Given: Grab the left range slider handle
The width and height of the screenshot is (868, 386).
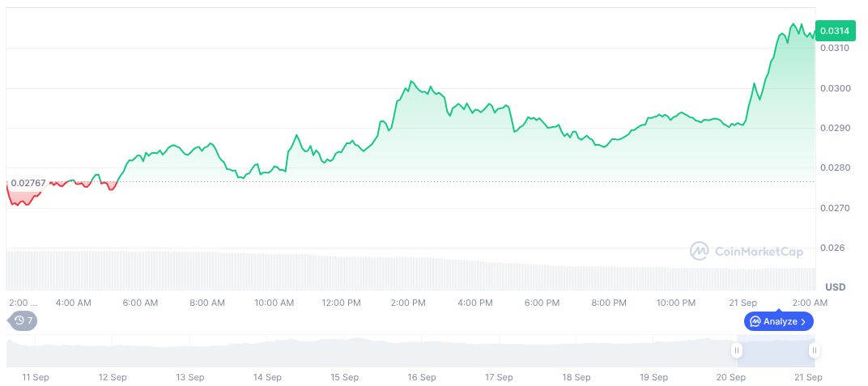Looking at the screenshot, I should tap(737, 350).
